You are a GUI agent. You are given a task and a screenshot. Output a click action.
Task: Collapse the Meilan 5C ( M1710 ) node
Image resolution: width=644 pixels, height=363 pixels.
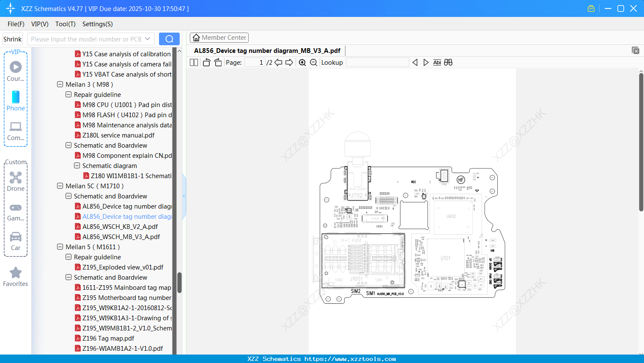pyautogui.click(x=60, y=186)
